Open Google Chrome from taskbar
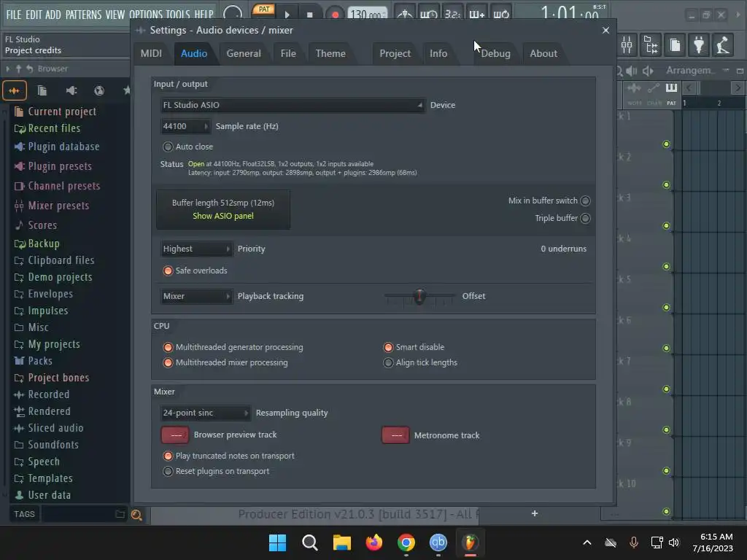Viewport: 747px width, 560px height. 406,542
